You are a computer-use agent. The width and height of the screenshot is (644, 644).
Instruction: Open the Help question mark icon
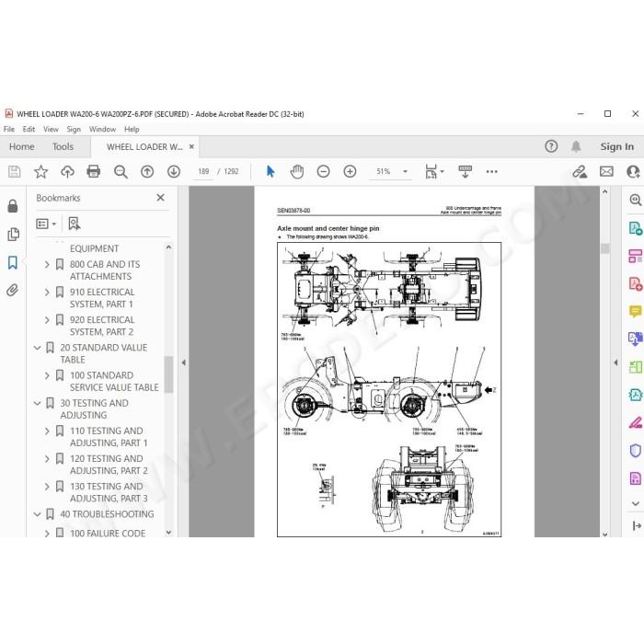point(551,146)
